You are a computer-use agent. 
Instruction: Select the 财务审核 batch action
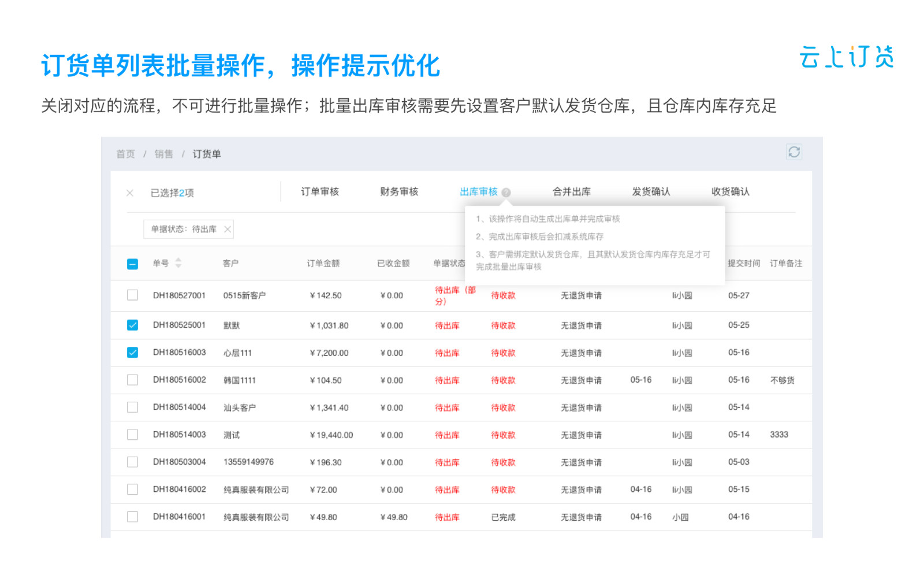(x=399, y=192)
